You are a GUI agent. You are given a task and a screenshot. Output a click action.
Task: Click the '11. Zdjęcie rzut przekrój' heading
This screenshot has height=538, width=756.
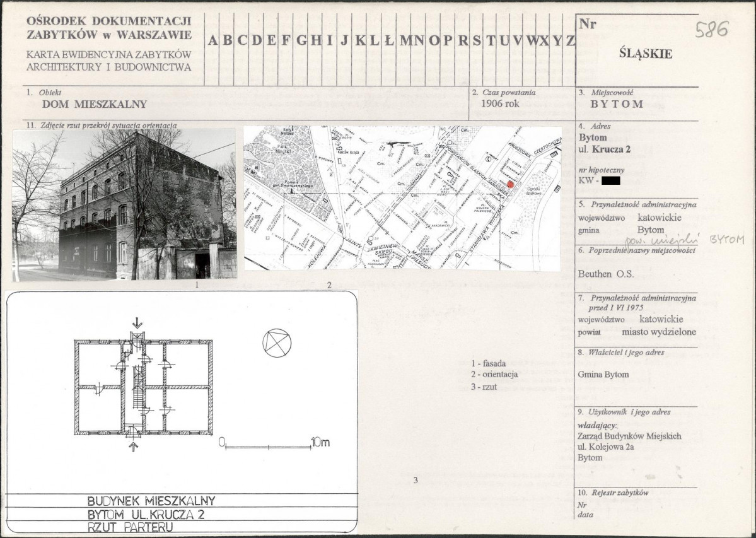tap(102, 126)
